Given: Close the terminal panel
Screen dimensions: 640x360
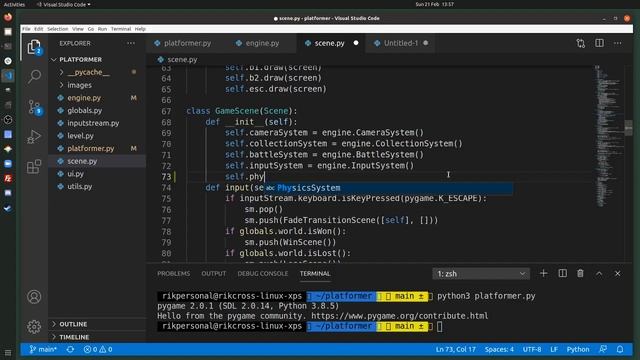Looking at the screenshot, I should point(618,273).
